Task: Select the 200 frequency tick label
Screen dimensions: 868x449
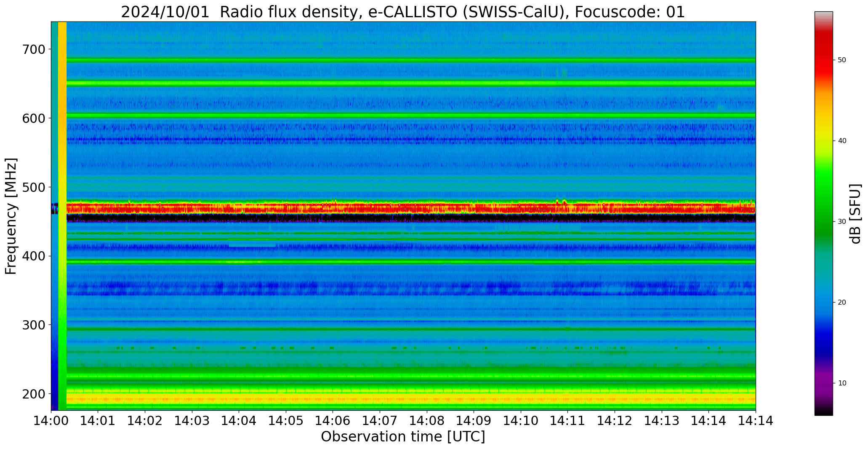Action: coord(33,394)
